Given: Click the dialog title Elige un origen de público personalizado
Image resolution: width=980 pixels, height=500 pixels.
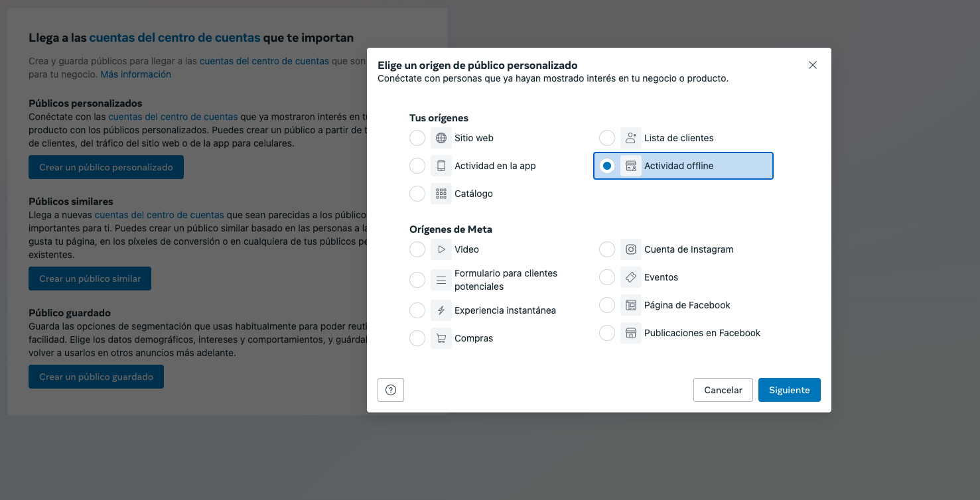Looking at the screenshot, I should 478,65.
